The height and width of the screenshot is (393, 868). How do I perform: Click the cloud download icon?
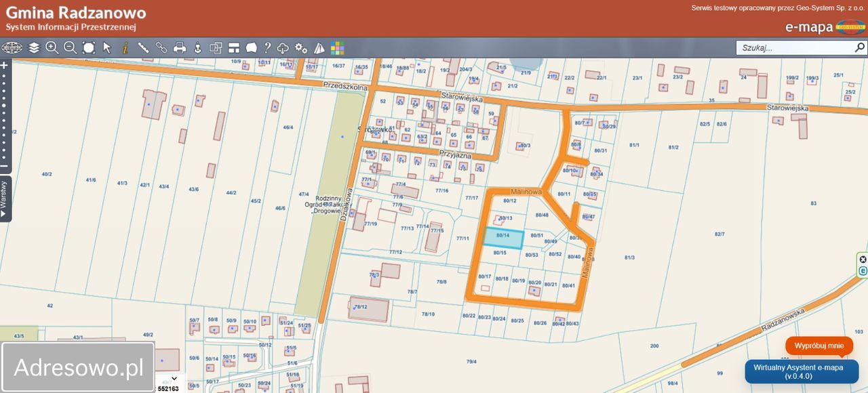coord(283,48)
